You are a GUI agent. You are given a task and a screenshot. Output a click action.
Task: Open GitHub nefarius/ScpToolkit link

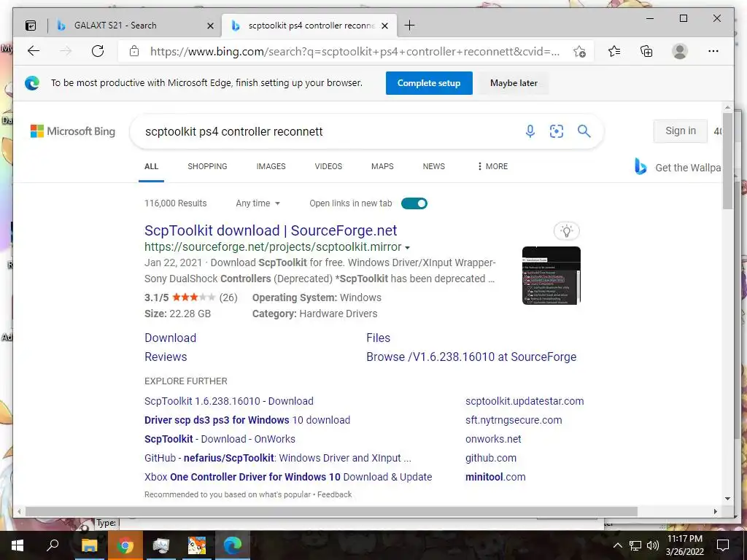coord(278,458)
